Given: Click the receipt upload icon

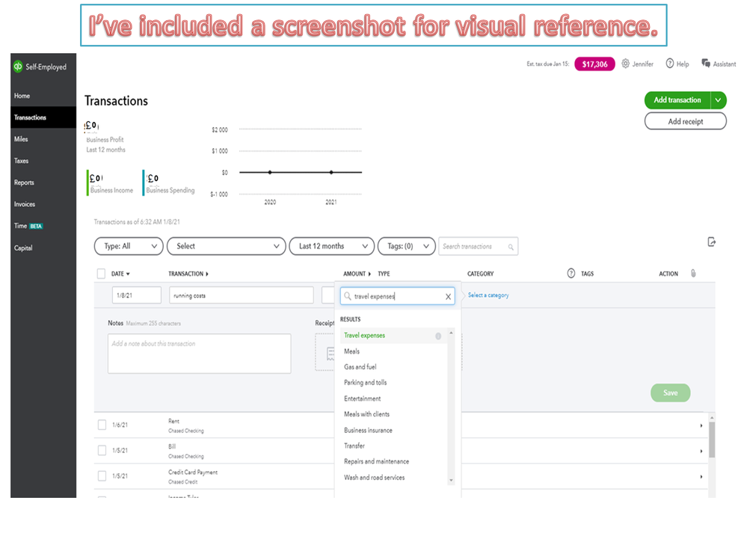Looking at the screenshot, I should (x=331, y=354).
